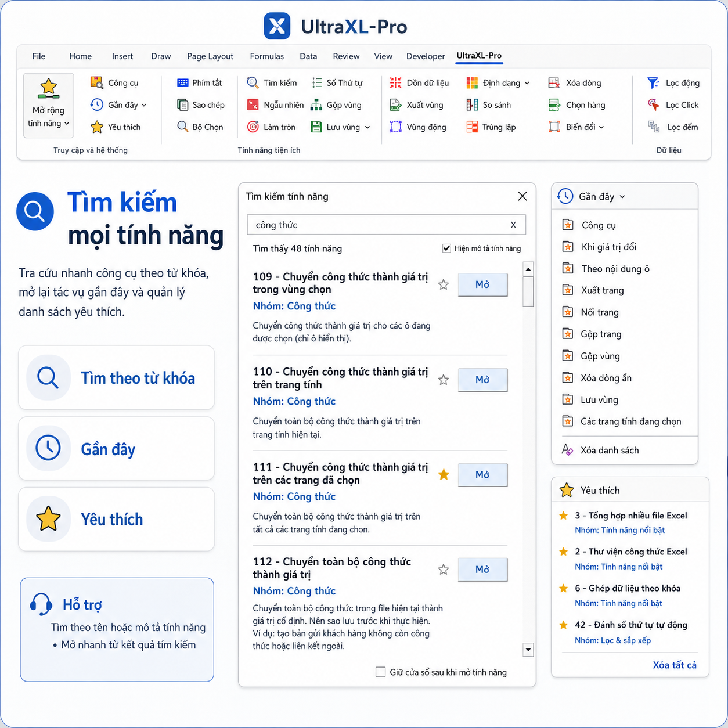Image resolution: width=728 pixels, height=728 pixels.
Task: Close the Tìm kiếm tính năng dialog
Action: pos(522,196)
